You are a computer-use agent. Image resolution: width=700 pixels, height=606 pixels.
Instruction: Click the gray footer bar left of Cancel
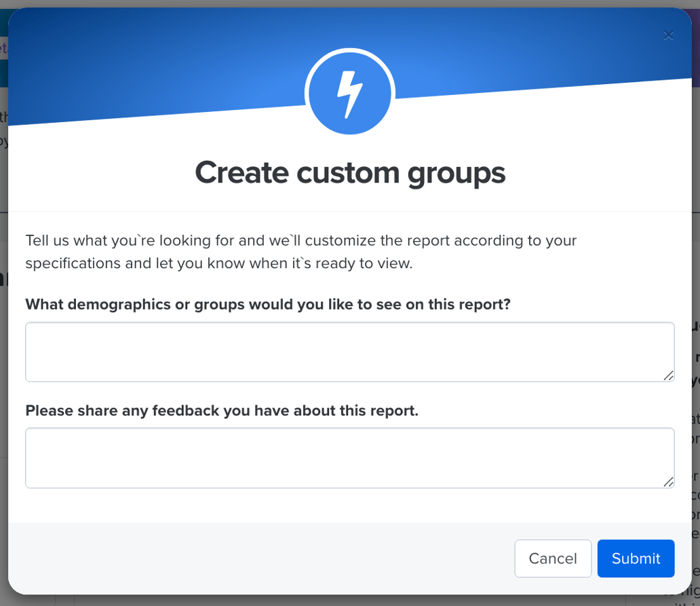coord(258,558)
